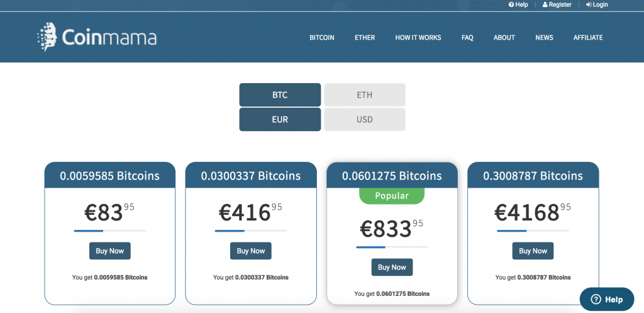Select EUR as payment currency
Viewport: 644px width, 313px height.
(x=280, y=120)
